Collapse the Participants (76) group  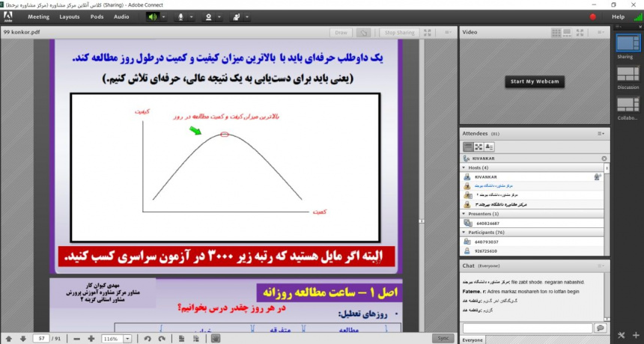(x=464, y=233)
